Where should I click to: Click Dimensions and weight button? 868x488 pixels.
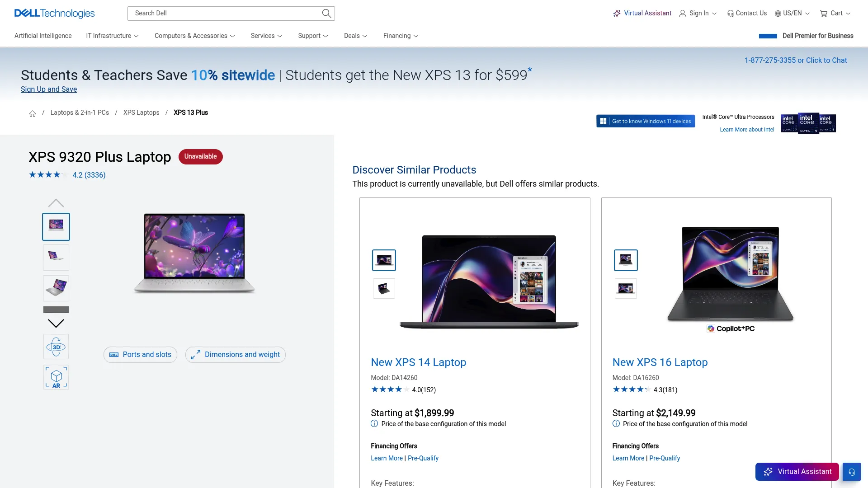(236, 355)
